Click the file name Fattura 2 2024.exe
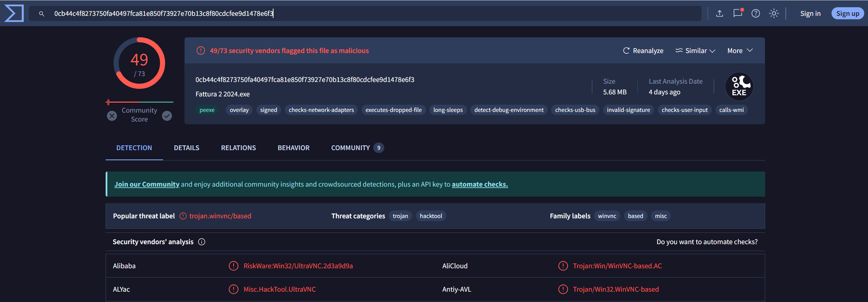The image size is (868, 302). point(223,94)
